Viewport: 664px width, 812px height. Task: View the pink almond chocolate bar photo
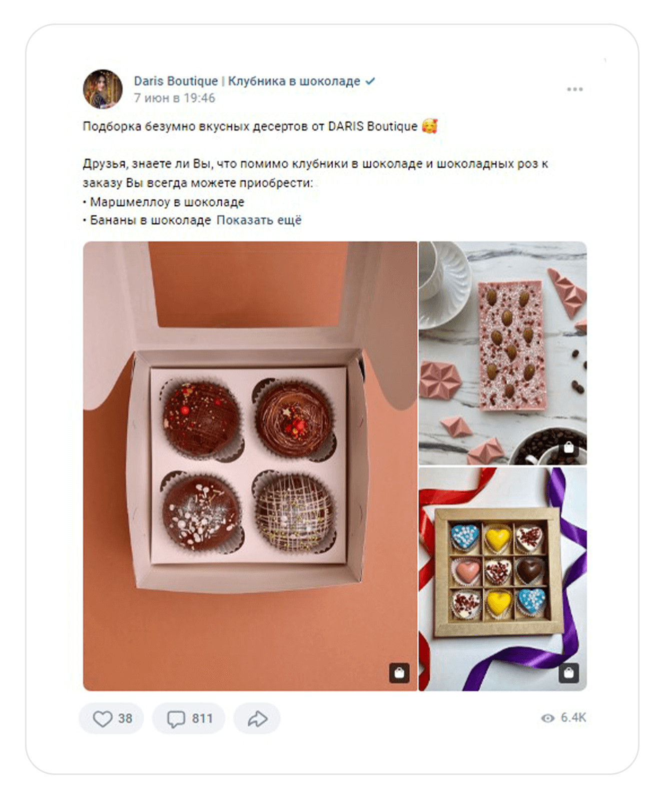pos(502,353)
